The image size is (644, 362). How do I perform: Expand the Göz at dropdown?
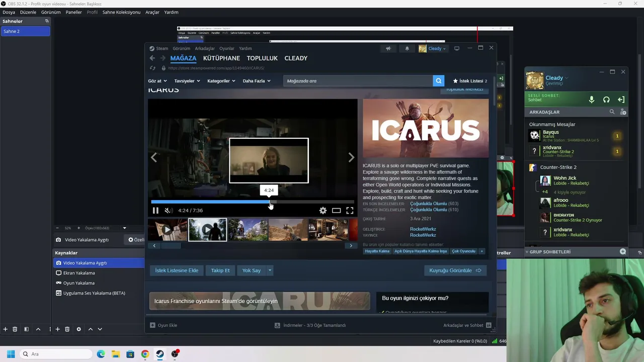click(x=157, y=81)
